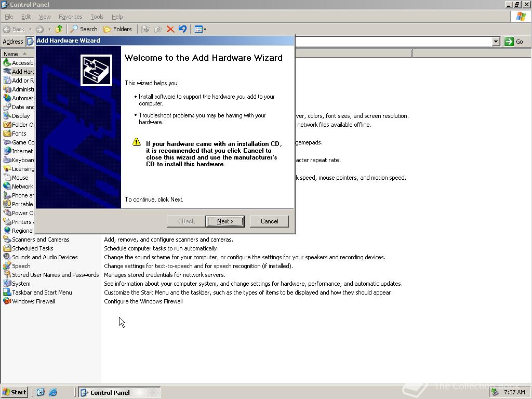Click the Show Desktop quick launch icon
The width and height of the screenshot is (532, 399).
click(x=41, y=392)
